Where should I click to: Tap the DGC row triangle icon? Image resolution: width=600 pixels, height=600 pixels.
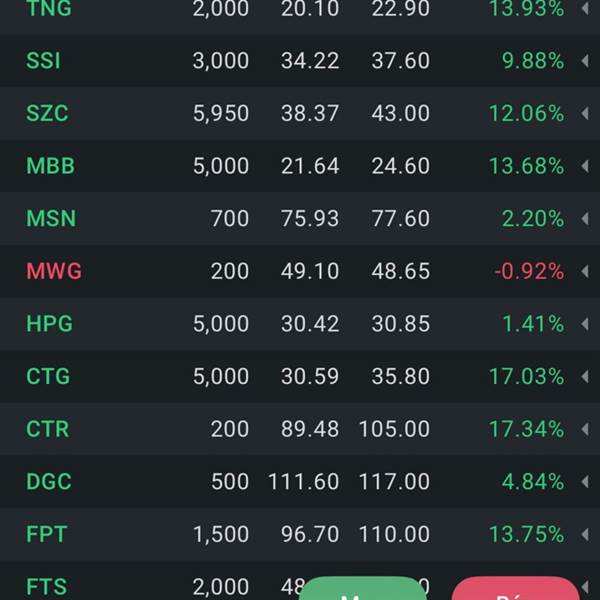coord(585,482)
